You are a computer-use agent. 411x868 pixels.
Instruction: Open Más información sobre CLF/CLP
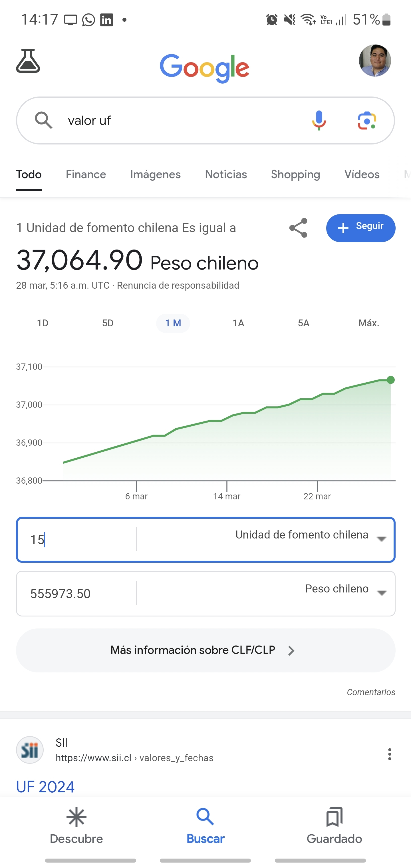coord(205,650)
